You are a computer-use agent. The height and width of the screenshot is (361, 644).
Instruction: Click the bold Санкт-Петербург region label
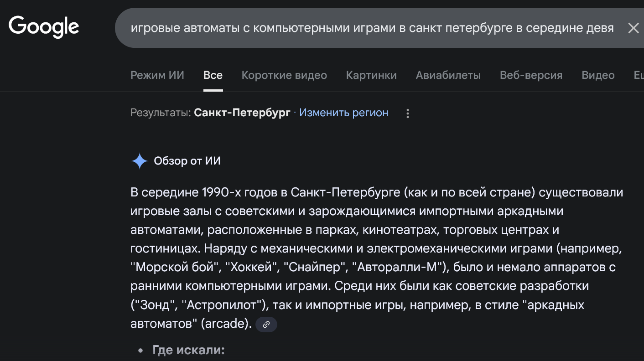[x=242, y=113]
